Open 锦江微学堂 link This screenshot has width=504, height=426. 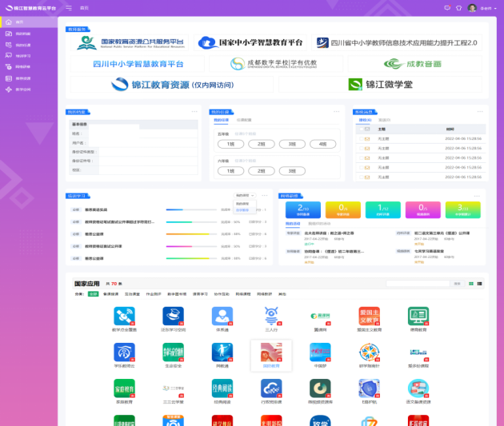pos(380,85)
